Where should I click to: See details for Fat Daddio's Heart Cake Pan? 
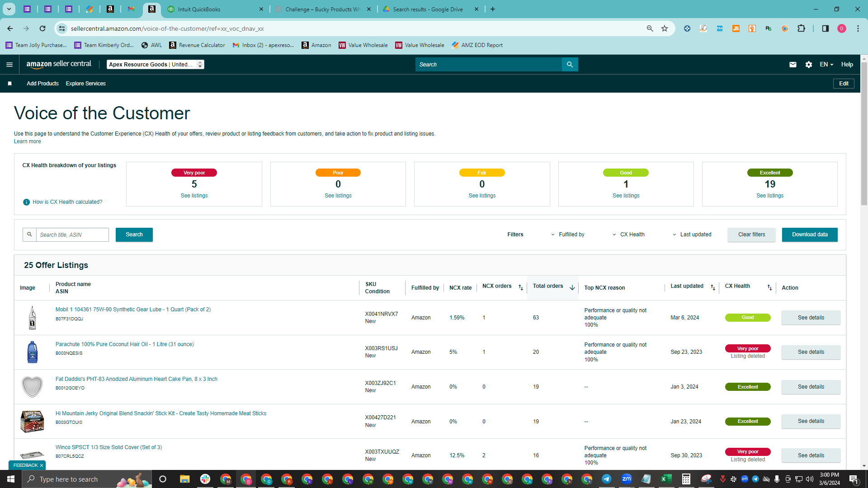pyautogui.click(x=811, y=387)
